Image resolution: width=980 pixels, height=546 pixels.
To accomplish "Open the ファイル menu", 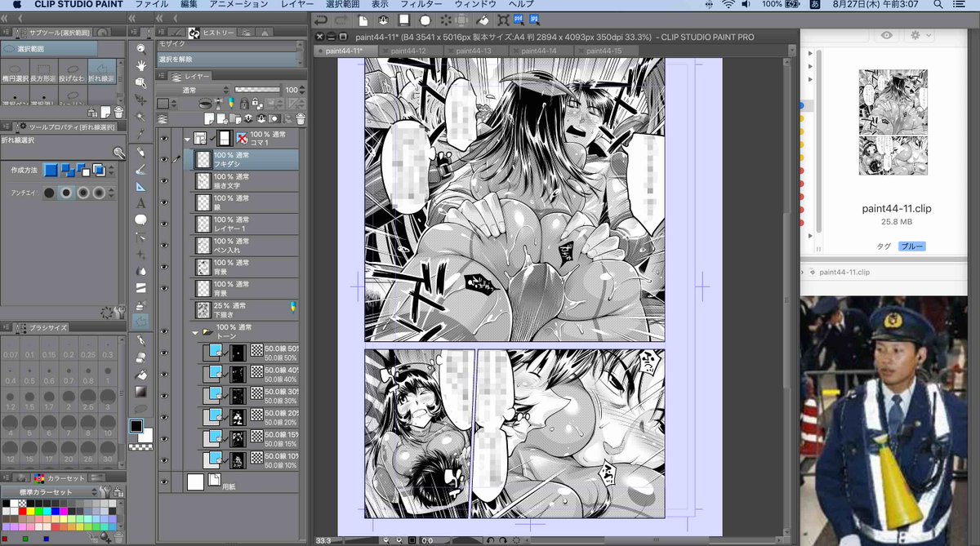I will pos(151,5).
